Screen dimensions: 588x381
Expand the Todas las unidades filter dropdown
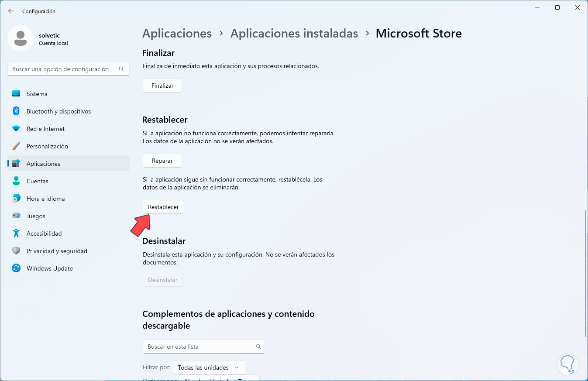[x=209, y=367]
